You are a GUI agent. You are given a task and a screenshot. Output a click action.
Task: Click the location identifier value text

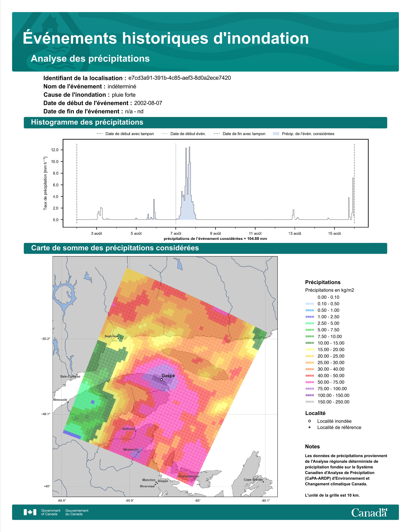(x=180, y=78)
